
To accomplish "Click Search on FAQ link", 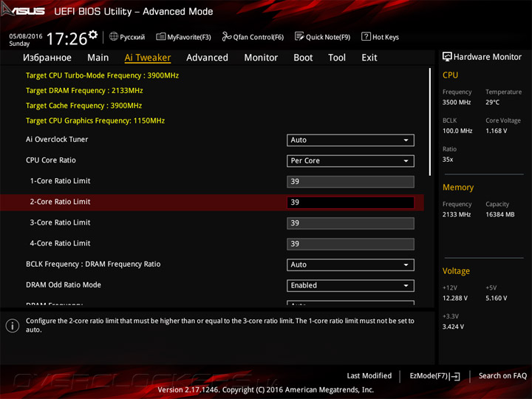I will pyautogui.click(x=502, y=375).
